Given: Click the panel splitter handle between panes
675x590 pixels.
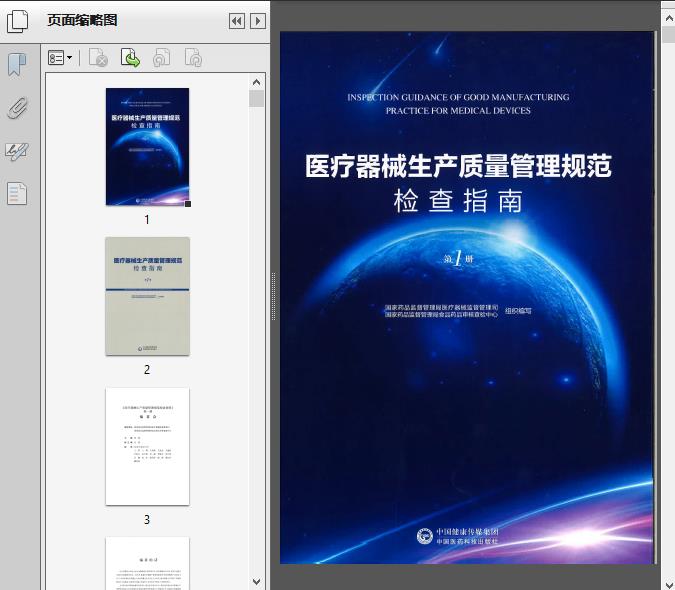Looking at the screenshot, I should [273, 297].
